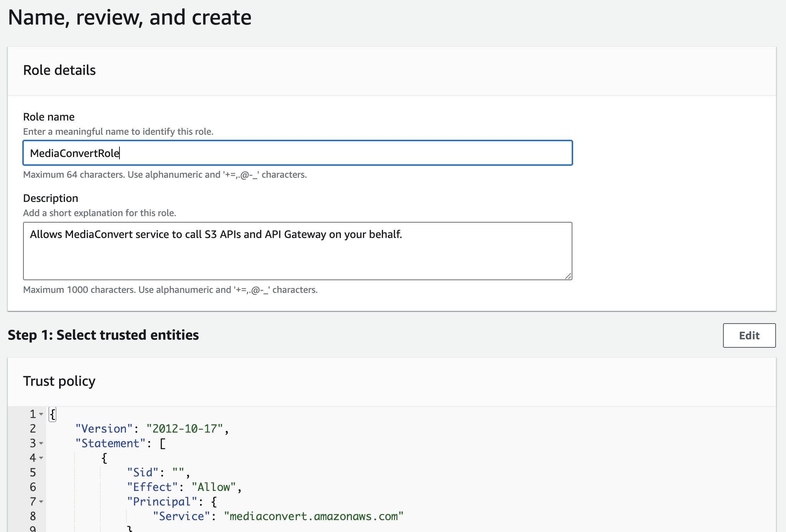This screenshot has height=532, width=786.
Task: Fold the statement object on line 4
Action: [x=41, y=458]
